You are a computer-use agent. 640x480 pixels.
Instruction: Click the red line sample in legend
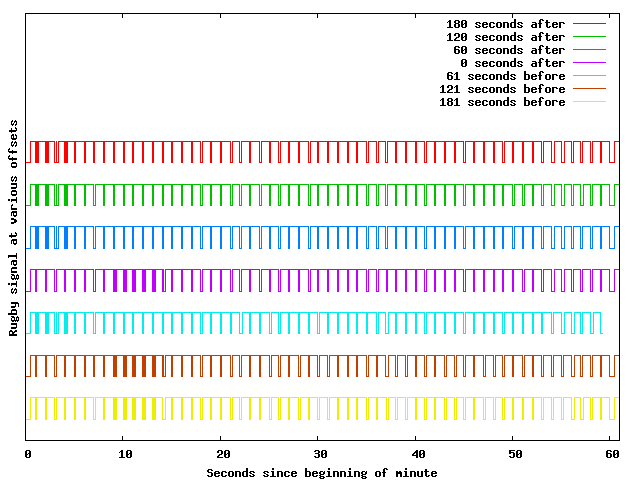click(x=590, y=24)
